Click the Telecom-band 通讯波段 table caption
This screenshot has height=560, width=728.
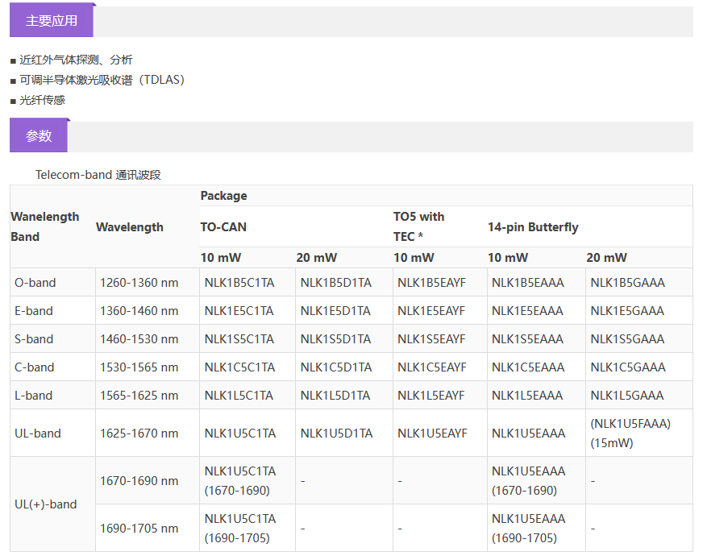coord(98,175)
